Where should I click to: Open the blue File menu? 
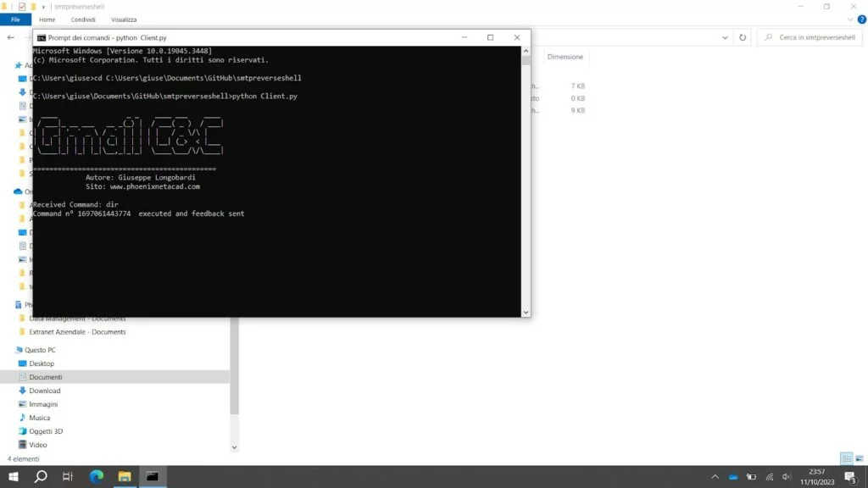pos(15,19)
